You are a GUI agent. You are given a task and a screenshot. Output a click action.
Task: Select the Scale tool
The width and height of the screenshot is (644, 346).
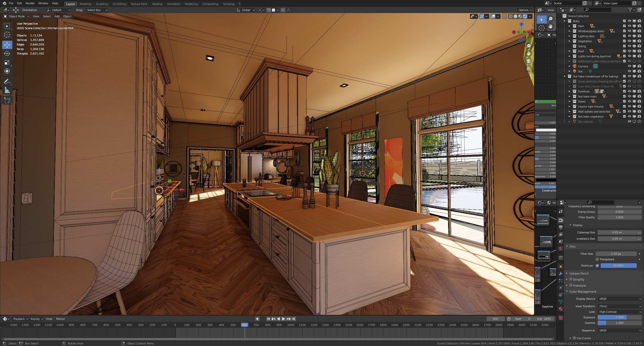click(x=7, y=62)
